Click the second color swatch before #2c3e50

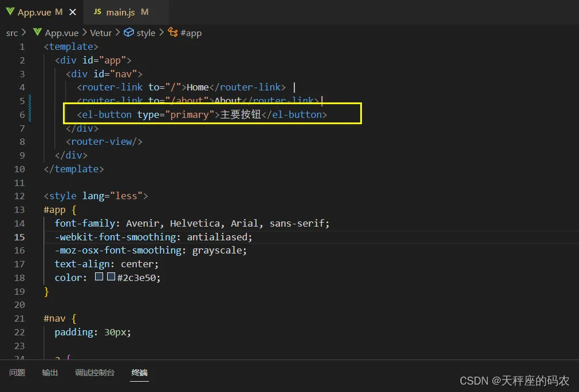[x=111, y=276]
